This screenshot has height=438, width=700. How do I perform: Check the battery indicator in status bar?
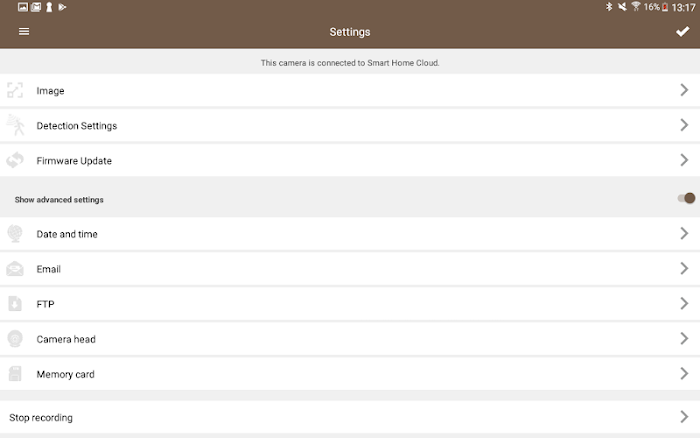click(665, 7)
